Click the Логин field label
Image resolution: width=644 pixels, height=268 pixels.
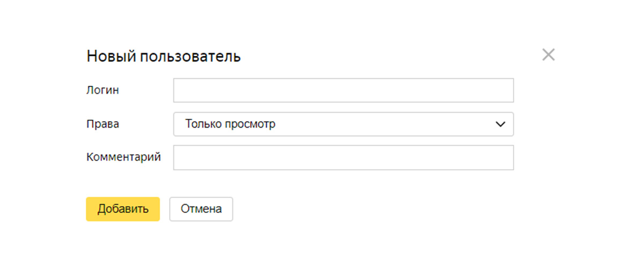103,90
